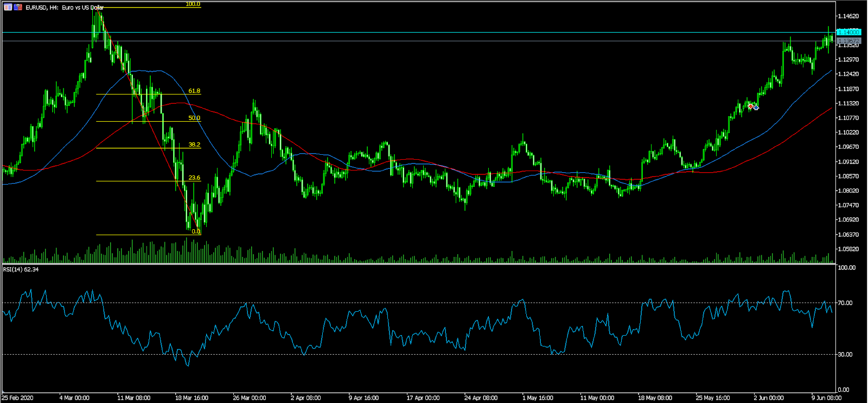Click the RSI 70.00 scale value
Screen dimensions: 868x403
(845, 303)
